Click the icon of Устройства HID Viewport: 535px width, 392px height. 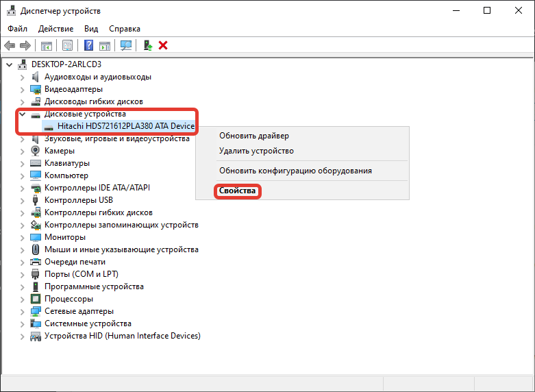36,336
